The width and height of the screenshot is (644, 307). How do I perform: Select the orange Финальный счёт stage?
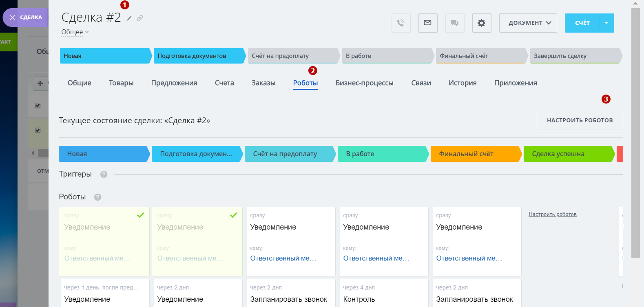click(x=475, y=154)
